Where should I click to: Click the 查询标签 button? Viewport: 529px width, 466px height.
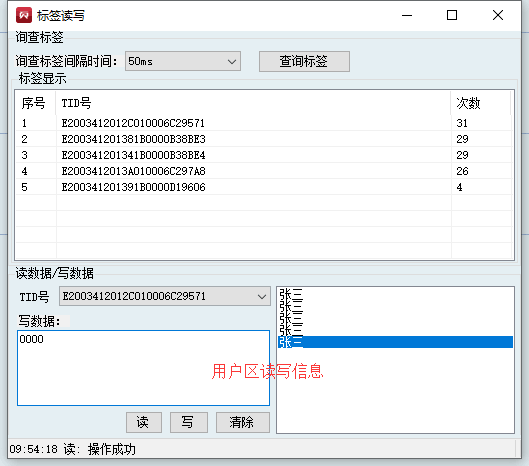pyautogui.click(x=304, y=61)
